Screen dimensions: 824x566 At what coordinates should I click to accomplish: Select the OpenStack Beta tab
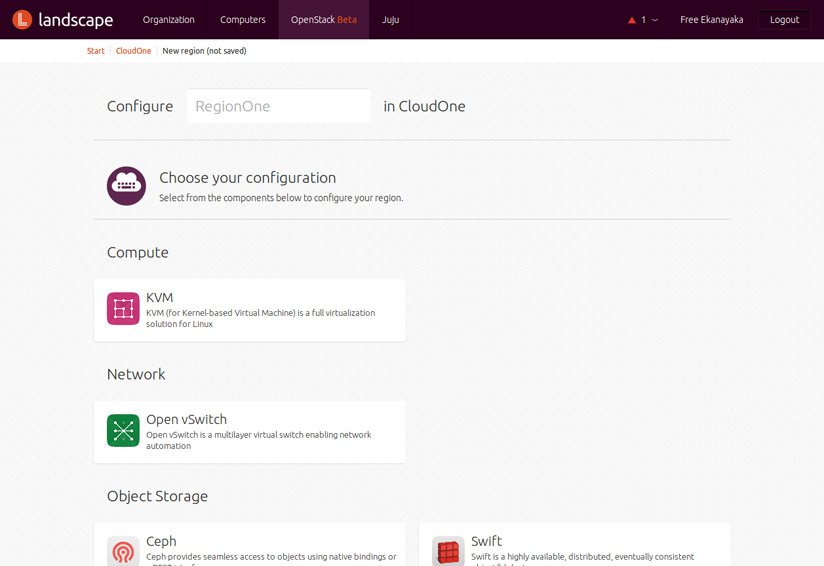(324, 19)
